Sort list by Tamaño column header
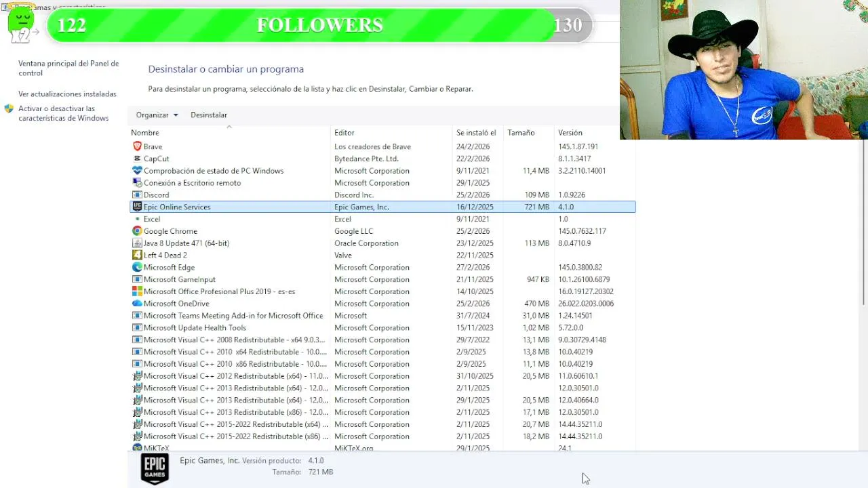 [x=528, y=133]
